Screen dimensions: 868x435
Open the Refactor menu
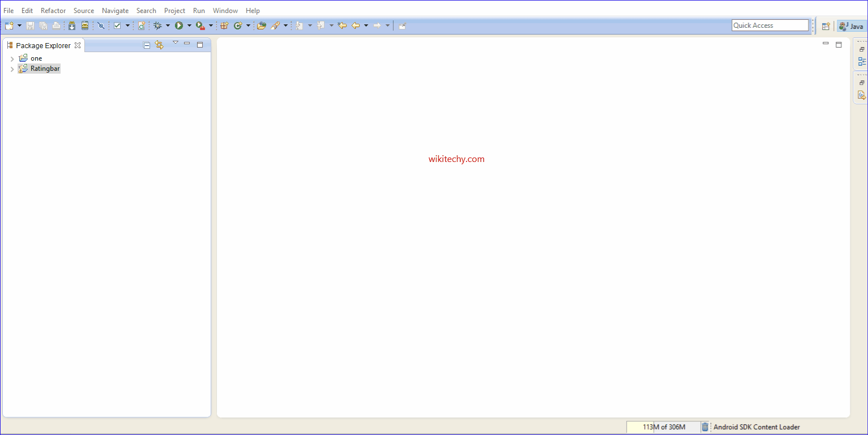pyautogui.click(x=53, y=11)
